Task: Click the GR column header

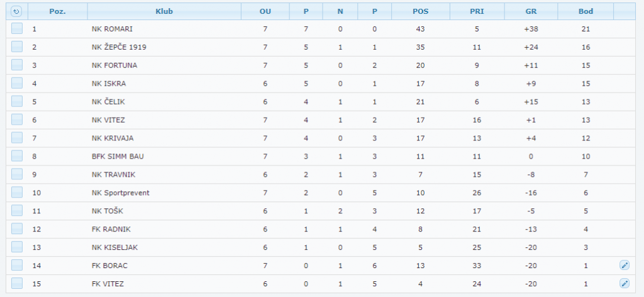Action: pos(531,11)
